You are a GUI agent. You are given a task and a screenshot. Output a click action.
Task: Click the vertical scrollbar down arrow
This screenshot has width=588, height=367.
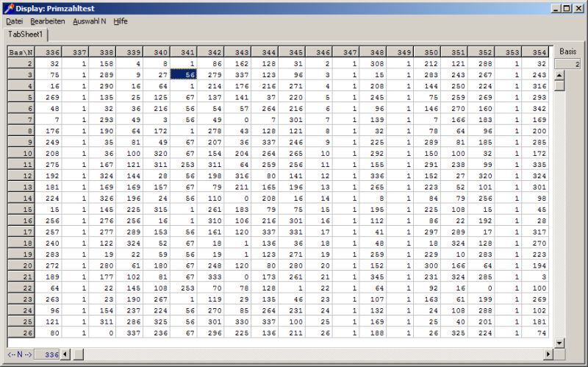(559, 342)
